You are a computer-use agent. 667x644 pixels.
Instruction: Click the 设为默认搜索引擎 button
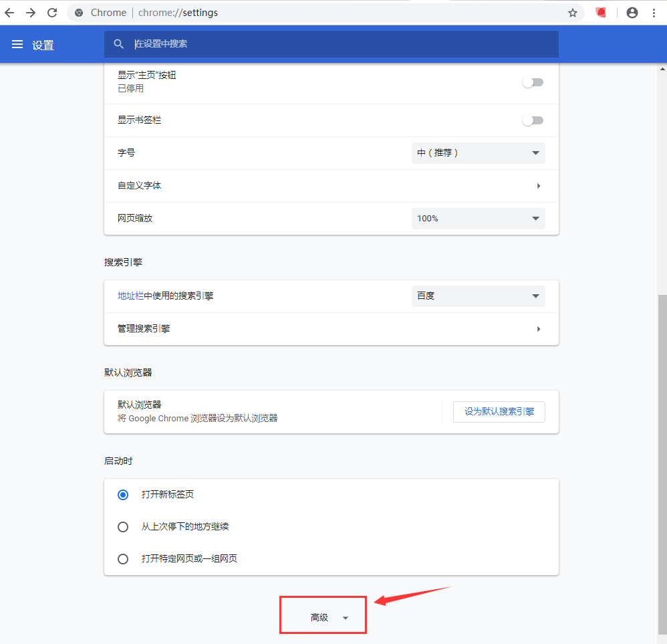pyautogui.click(x=499, y=412)
